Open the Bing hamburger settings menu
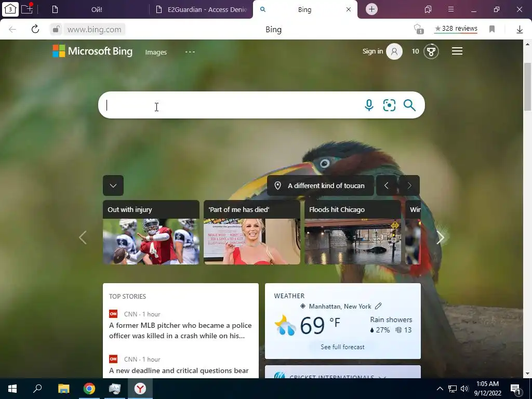This screenshot has width=532, height=399. tap(457, 51)
